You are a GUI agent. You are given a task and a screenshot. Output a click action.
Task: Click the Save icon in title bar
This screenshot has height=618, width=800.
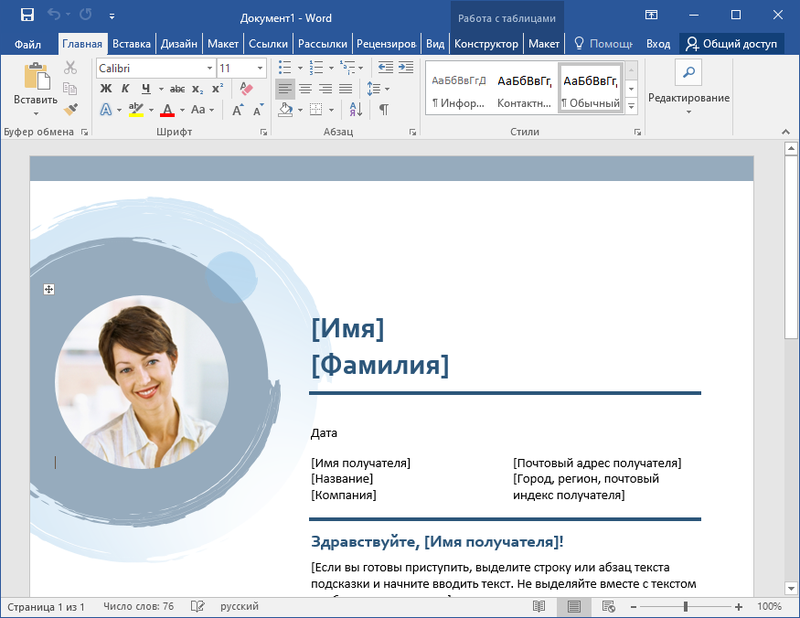pos(27,16)
